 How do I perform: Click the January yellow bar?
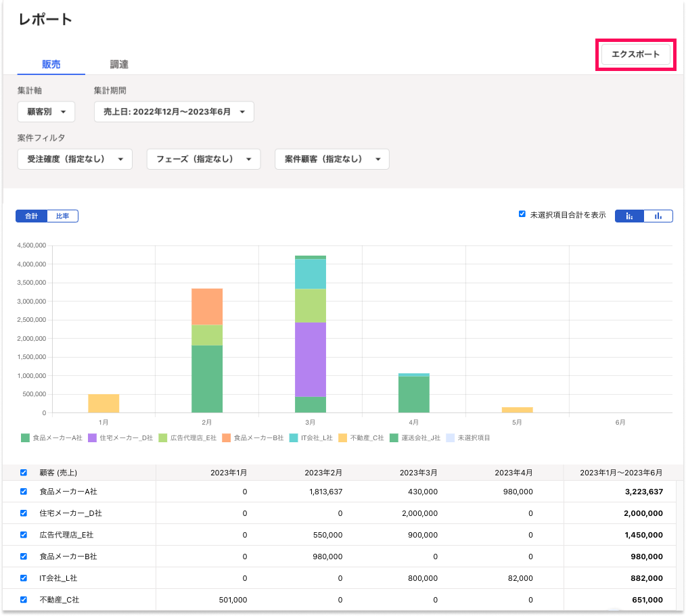(x=104, y=403)
